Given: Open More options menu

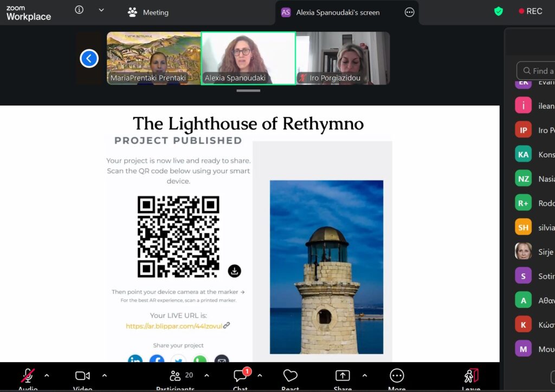Looking at the screenshot, I should pyautogui.click(x=397, y=379).
